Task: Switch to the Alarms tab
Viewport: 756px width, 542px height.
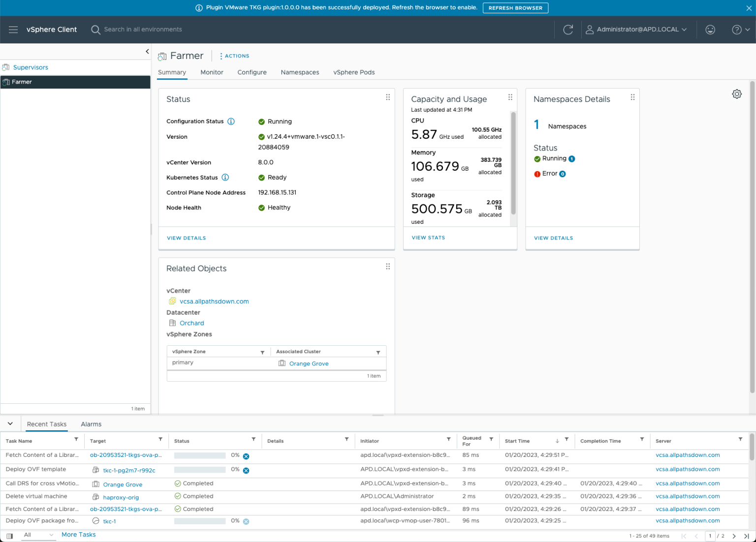Action: 91,424
